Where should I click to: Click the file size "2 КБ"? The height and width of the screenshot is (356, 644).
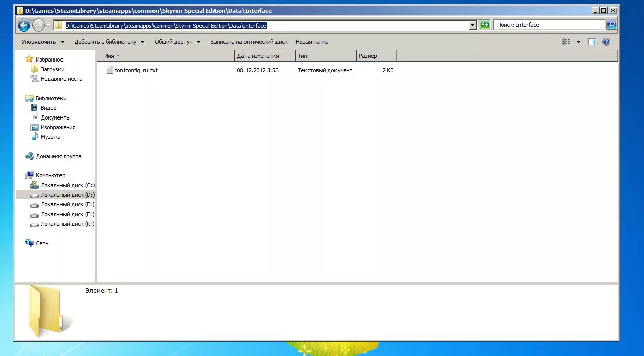click(388, 70)
